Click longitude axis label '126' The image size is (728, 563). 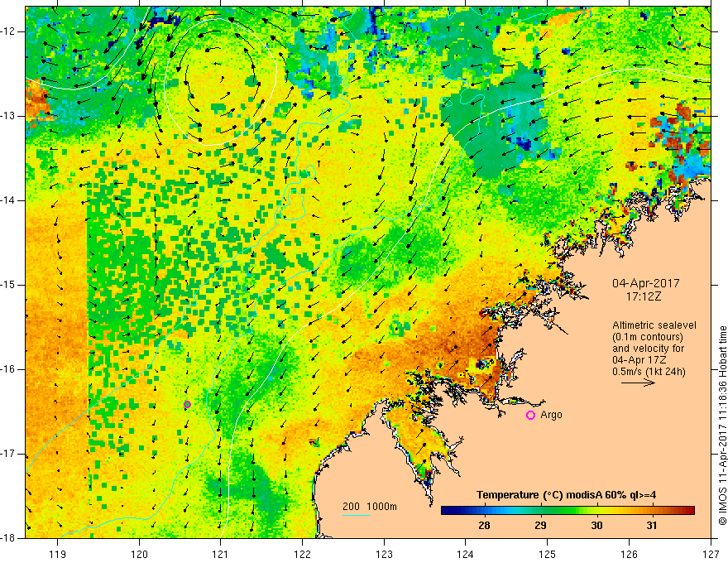click(629, 554)
